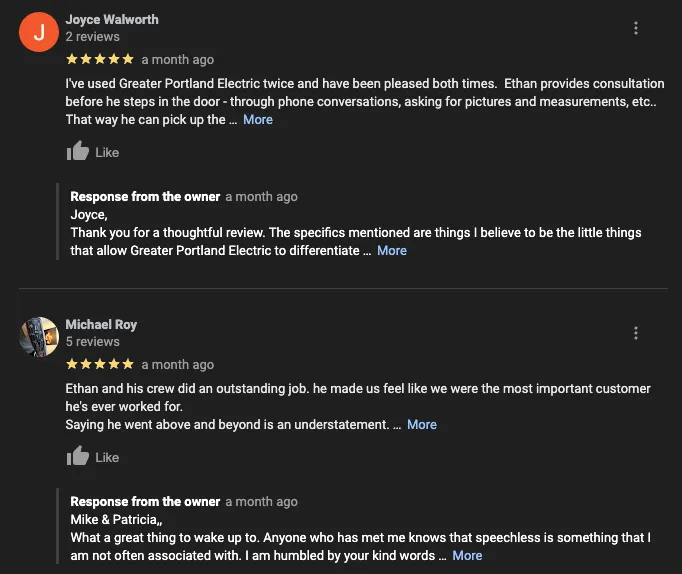Expand owner's response to Mike & Patricia
Image resolution: width=682 pixels, height=574 pixels.
(x=467, y=556)
